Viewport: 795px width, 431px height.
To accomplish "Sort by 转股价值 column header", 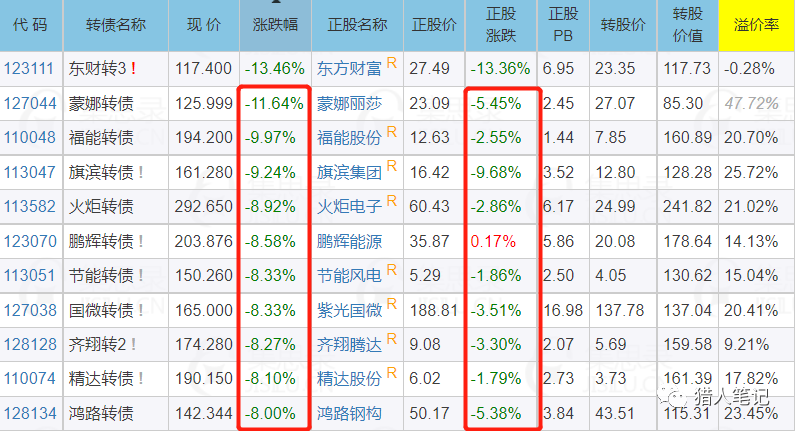I will [x=688, y=25].
